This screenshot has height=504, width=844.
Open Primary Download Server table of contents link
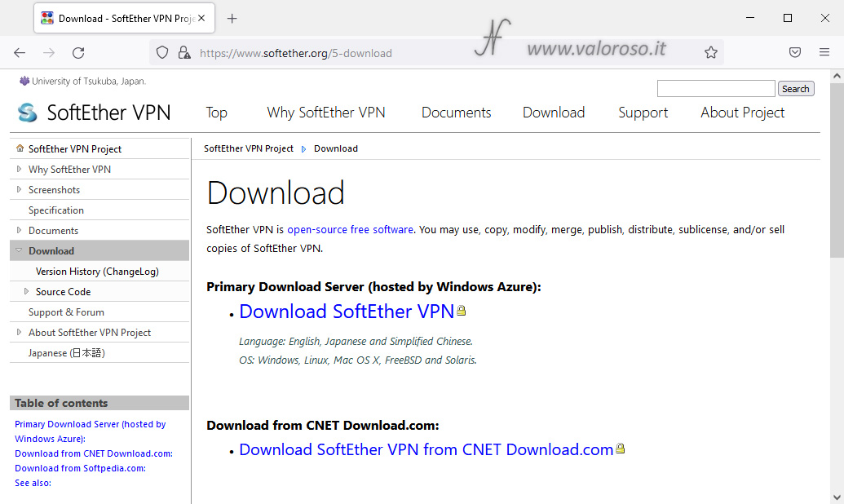[x=90, y=431]
